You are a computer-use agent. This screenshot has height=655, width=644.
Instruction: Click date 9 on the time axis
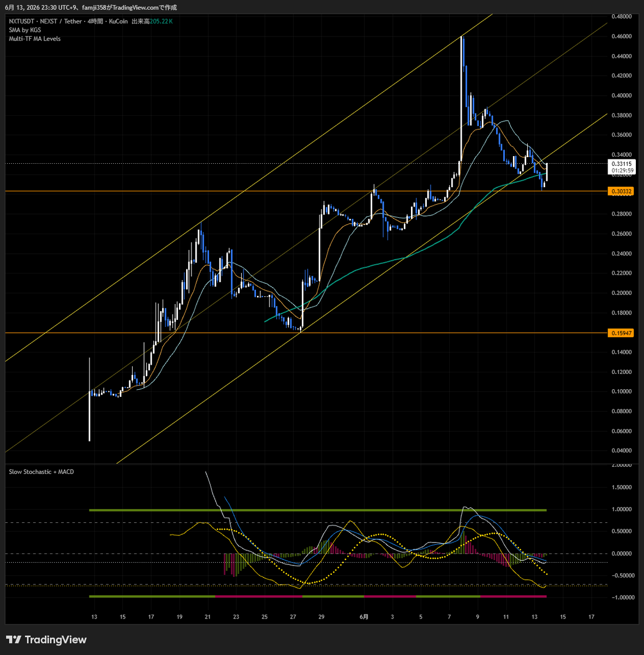478,617
